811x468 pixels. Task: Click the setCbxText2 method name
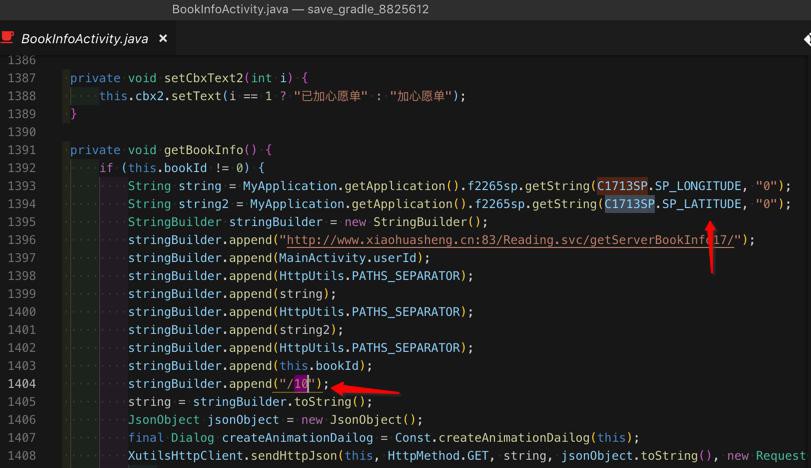[203, 78]
